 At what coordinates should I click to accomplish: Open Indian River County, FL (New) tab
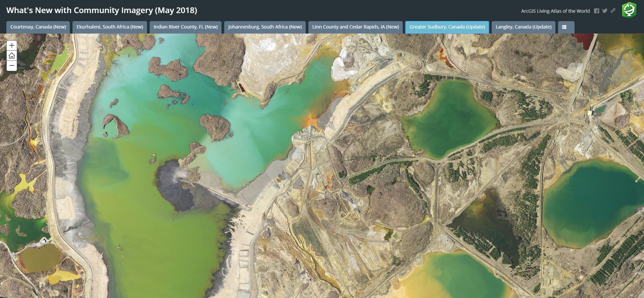[186, 27]
